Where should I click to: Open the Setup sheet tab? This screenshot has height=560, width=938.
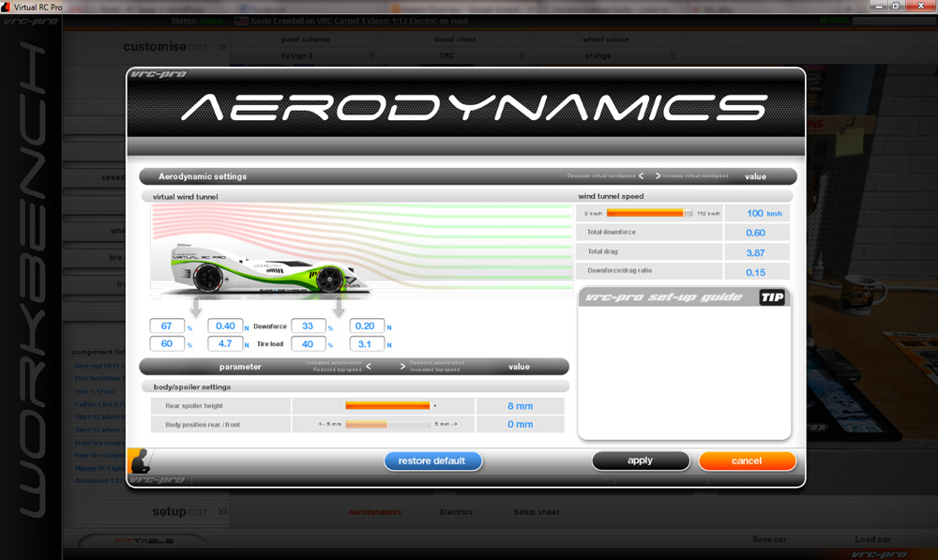[537, 512]
